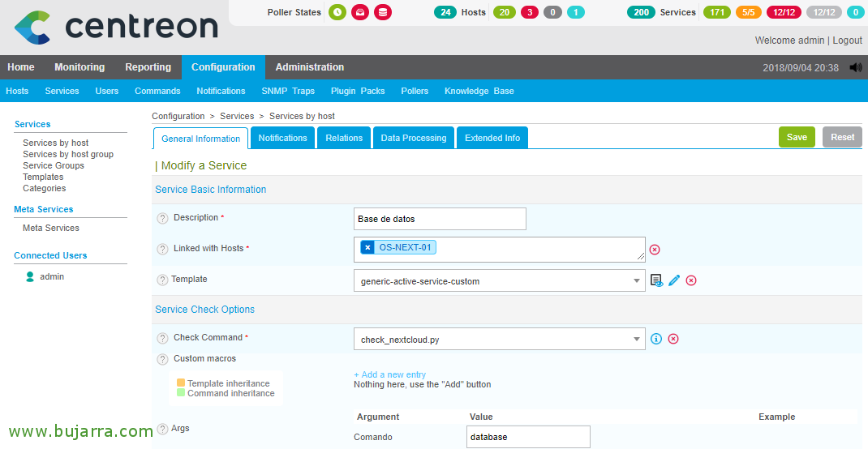Open Service Groups in sidebar
Screen dimensions: 868x449
click(x=54, y=165)
